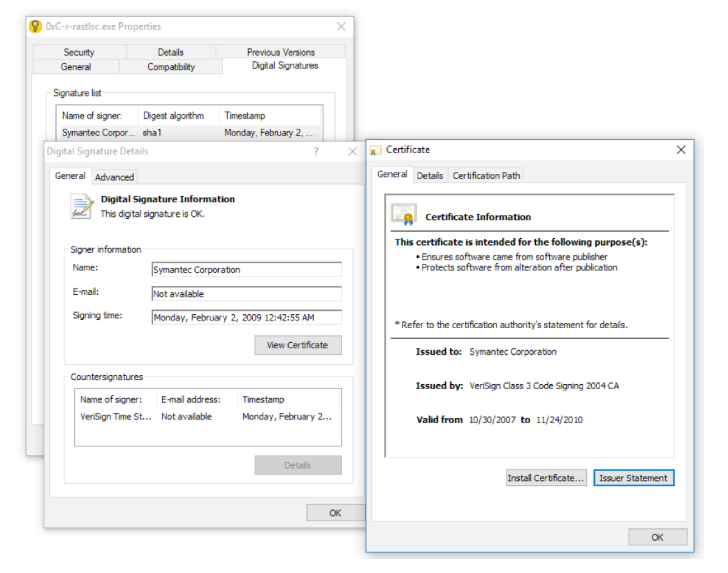Screen dimensions: 728x573
Task: Click the question mark help button
Action: [316, 152]
